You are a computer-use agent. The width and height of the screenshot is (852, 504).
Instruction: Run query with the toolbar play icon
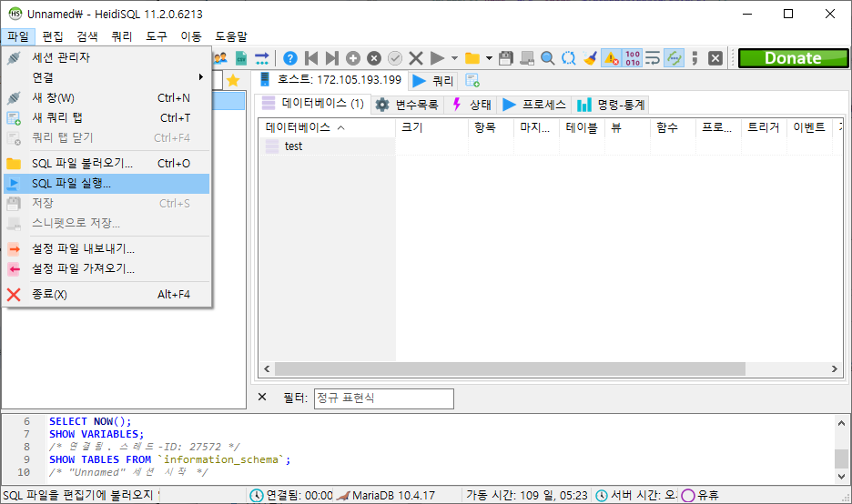pyautogui.click(x=437, y=58)
